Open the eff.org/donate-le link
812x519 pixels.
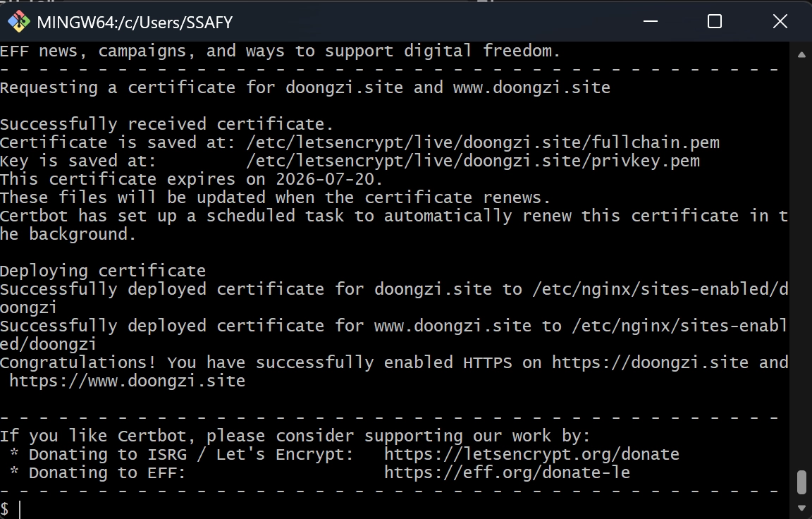(507, 473)
